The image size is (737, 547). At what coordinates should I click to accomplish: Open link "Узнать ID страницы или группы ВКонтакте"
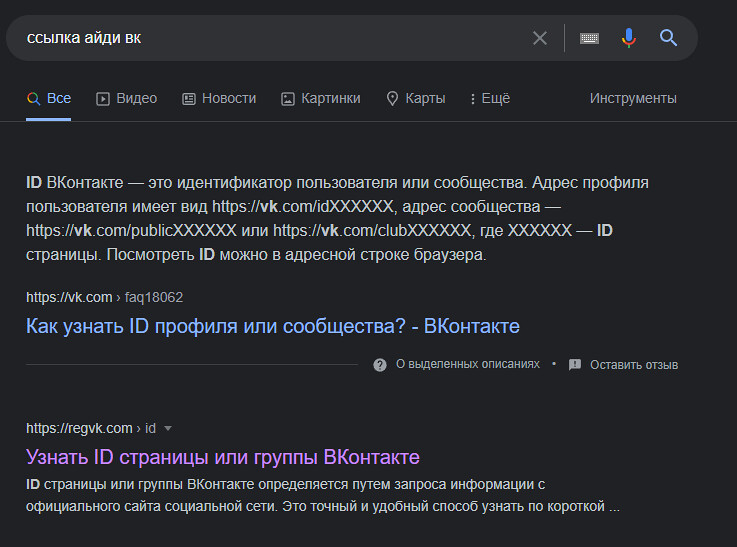coord(223,457)
